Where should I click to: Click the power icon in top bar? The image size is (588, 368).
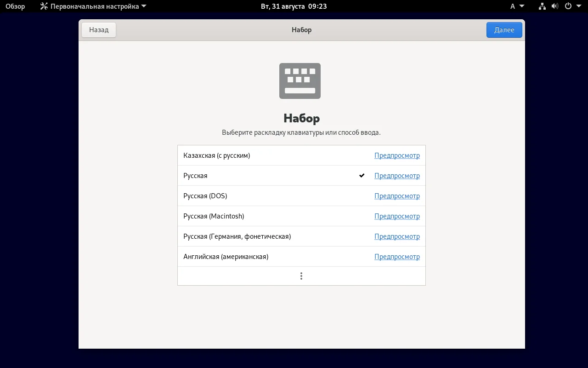[x=568, y=6]
